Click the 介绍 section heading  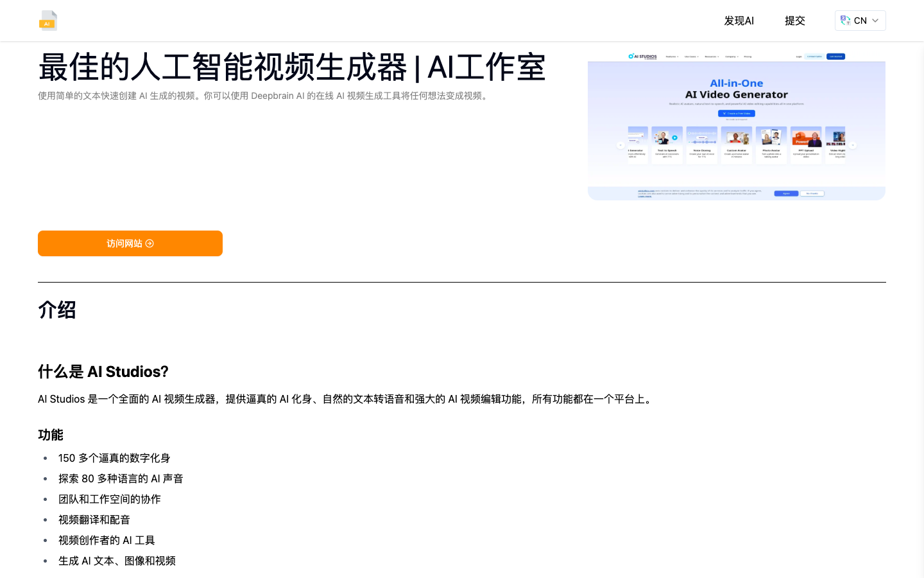57,310
